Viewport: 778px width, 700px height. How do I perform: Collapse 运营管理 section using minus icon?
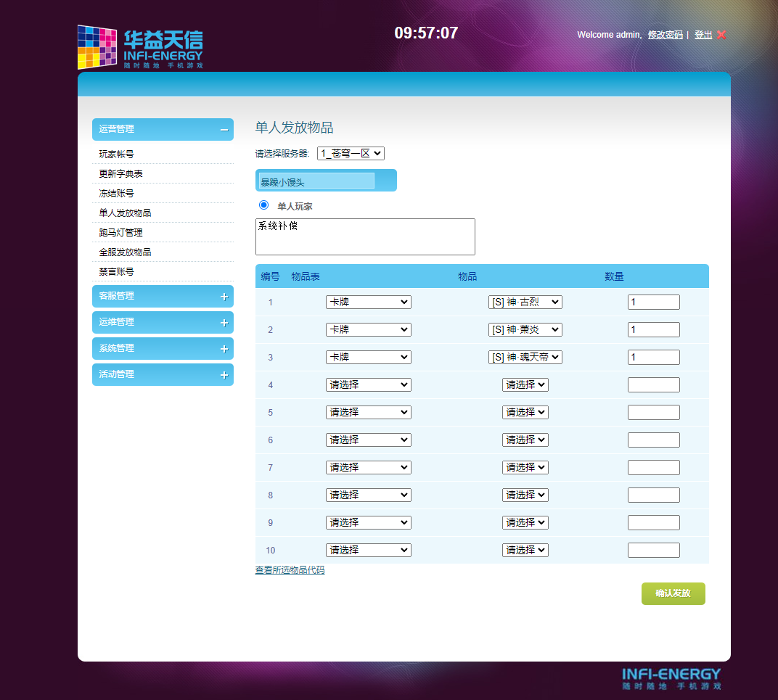click(x=224, y=130)
